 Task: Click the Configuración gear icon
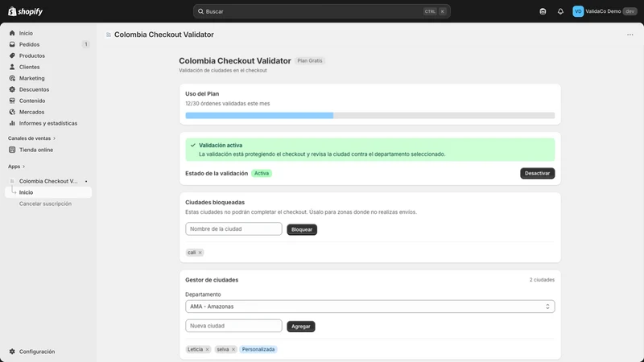click(12, 352)
